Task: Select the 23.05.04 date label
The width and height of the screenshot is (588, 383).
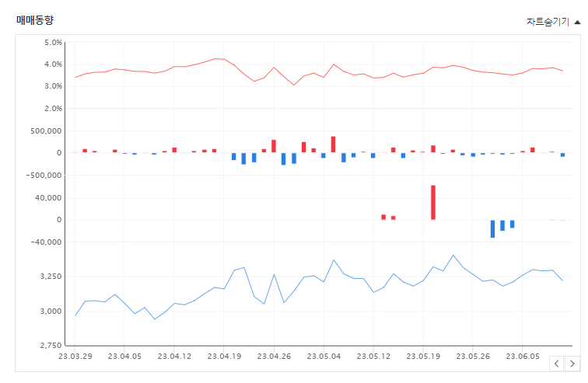Action: pyautogui.click(x=324, y=356)
